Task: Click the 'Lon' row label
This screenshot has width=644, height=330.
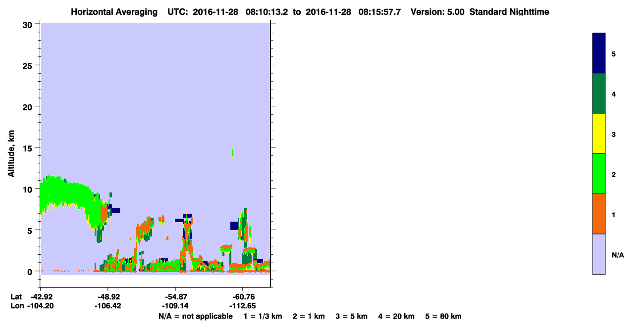Action: pyautogui.click(x=16, y=306)
